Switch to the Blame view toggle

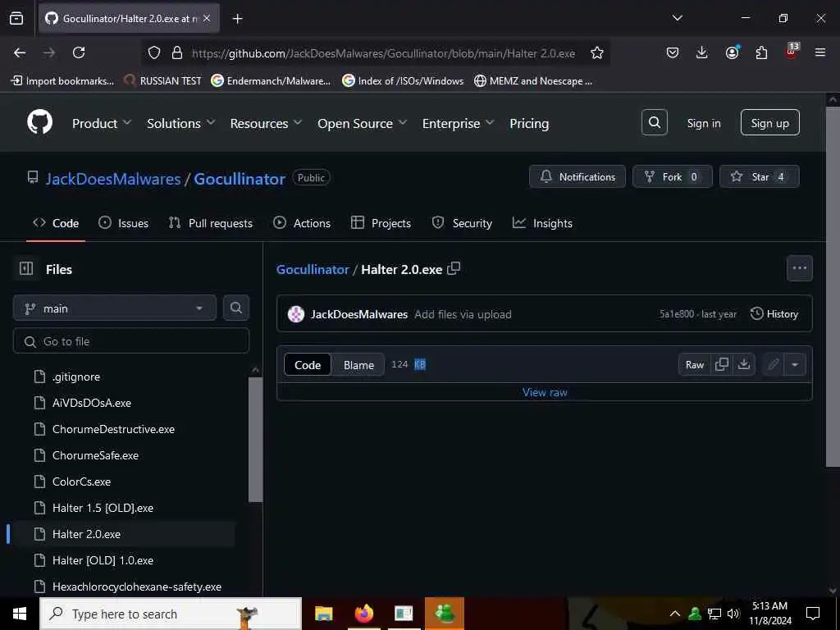coord(358,364)
